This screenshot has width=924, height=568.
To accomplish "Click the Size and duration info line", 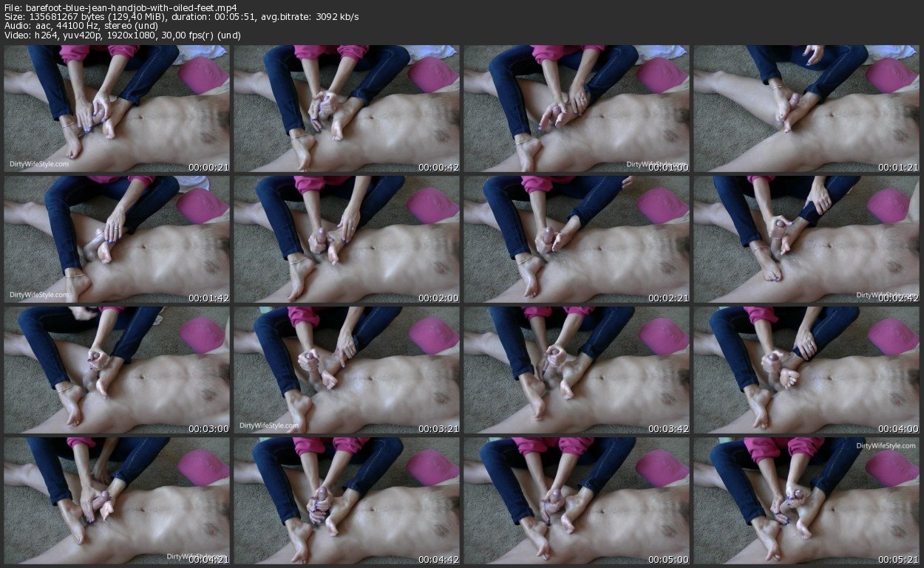I will coord(182,17).
